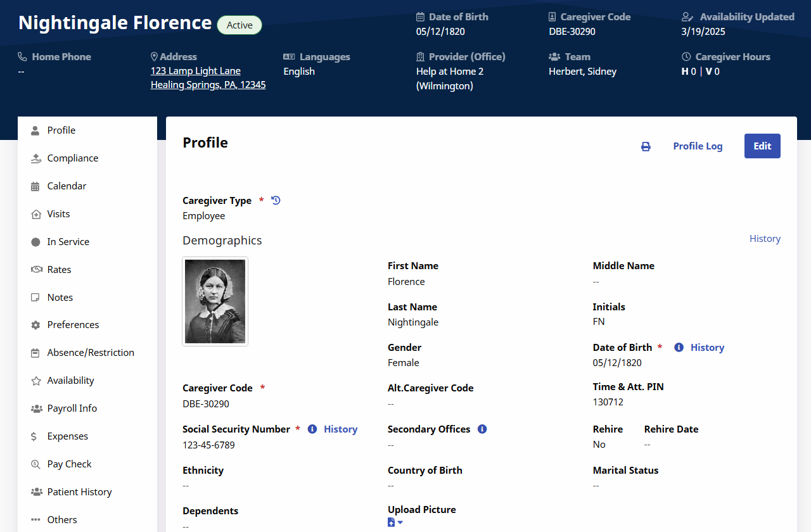The image size is (811, 532).
Task: Open the Profile Log link
Action: [698, 146]
